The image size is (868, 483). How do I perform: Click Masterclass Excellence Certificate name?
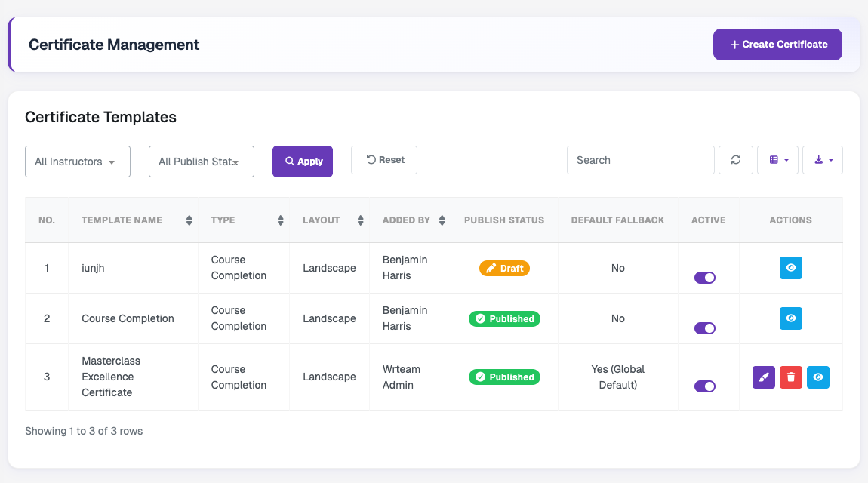[111, 377]
